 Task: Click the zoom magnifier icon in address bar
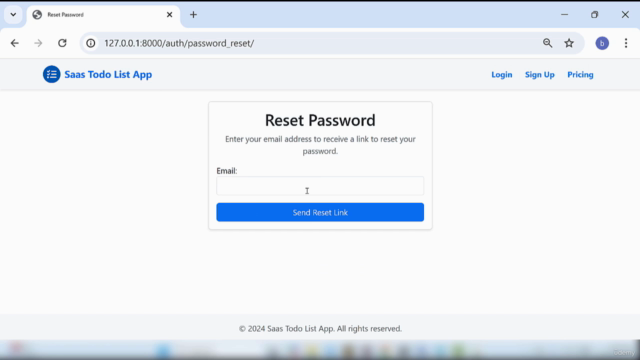point(547,43)
